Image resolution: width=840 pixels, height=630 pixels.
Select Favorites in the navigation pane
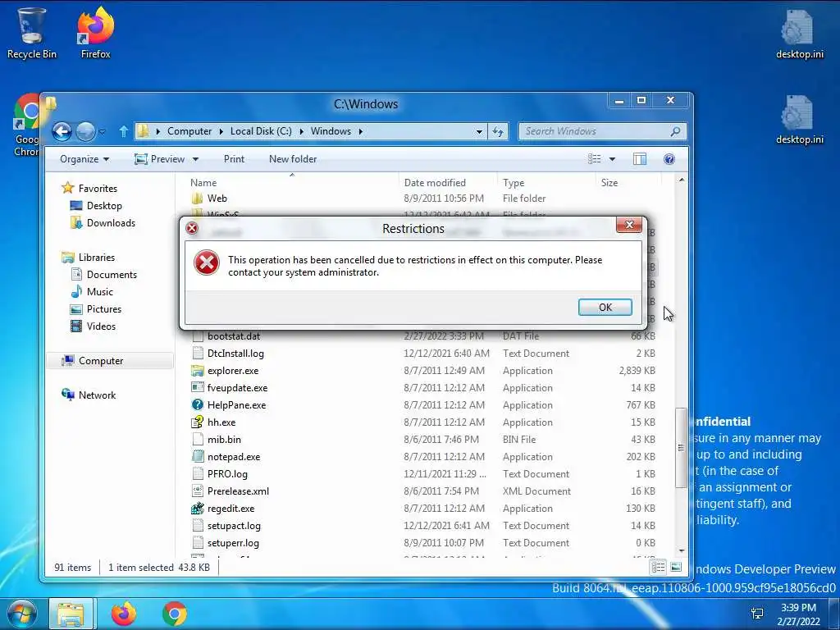click(x=98, y=189)
